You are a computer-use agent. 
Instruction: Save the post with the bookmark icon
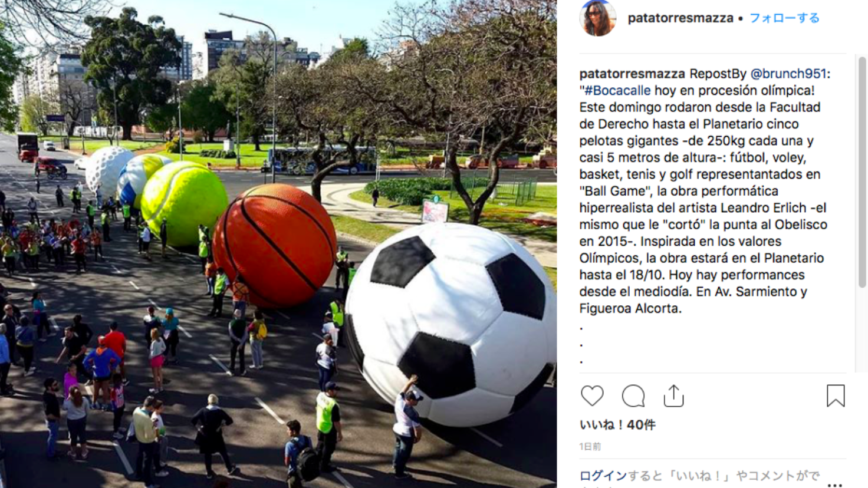pos(835,395)
